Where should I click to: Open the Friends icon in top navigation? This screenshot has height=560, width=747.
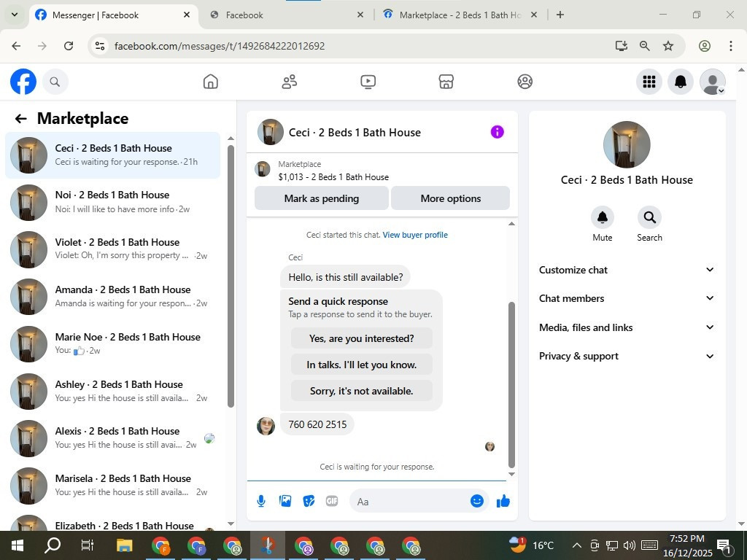coord(289,82)
